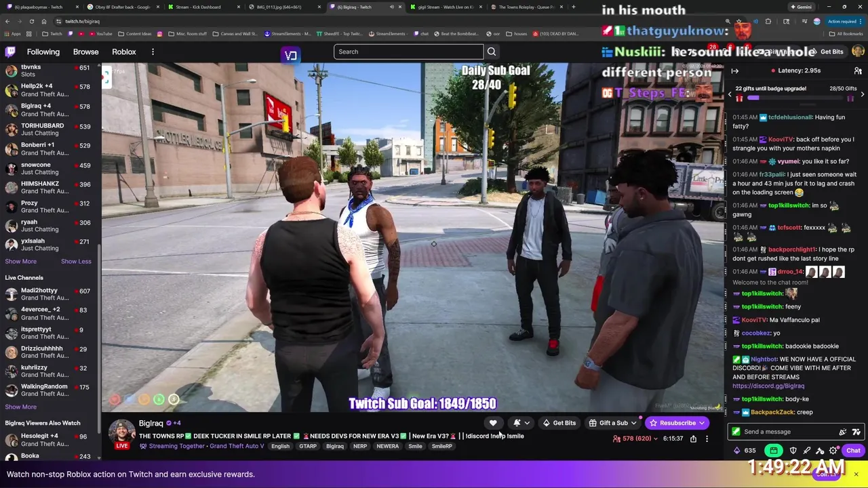This screenshot has height=488, width=868.
Task: Mute the Bigiraq tab audio icon
Action: (x=391, y=7)
